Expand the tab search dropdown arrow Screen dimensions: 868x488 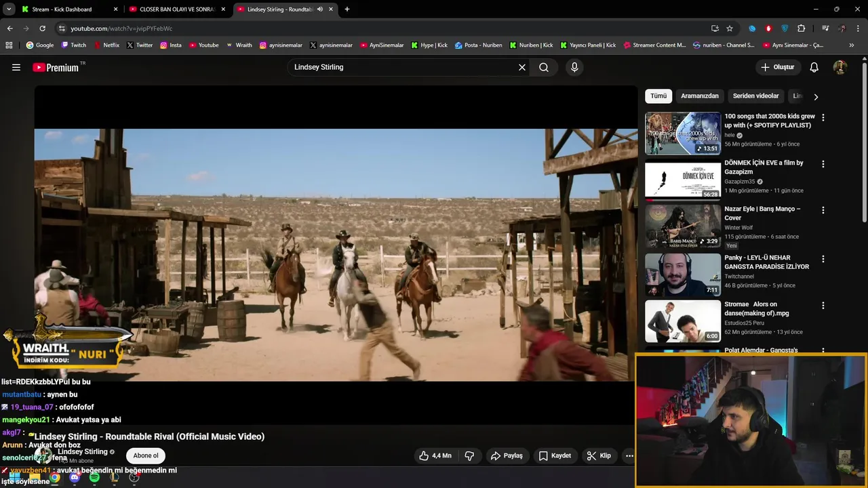(x=9, y=9)
